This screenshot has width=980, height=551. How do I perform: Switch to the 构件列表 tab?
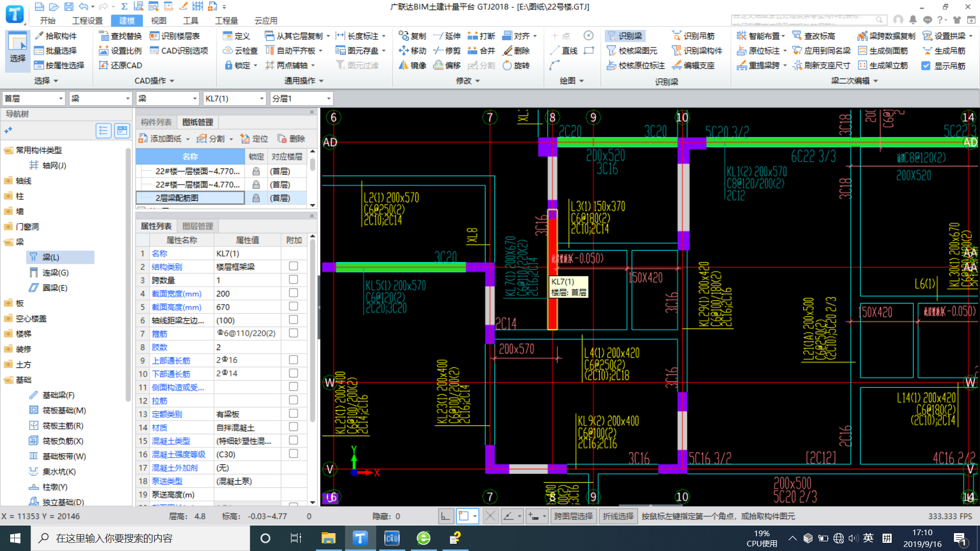pyautogui.click(x=156, y=122)
